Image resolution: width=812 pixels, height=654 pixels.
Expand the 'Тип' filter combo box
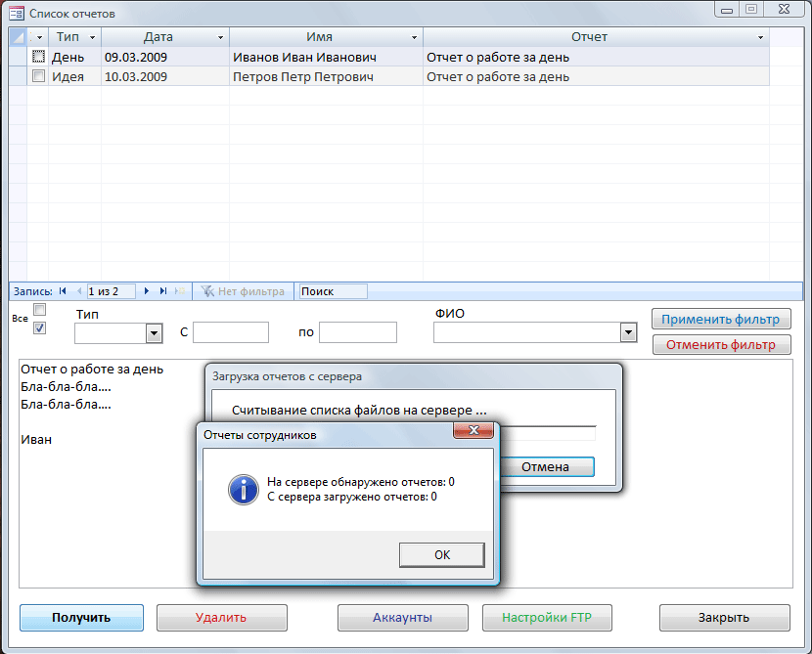coord(154,333)
